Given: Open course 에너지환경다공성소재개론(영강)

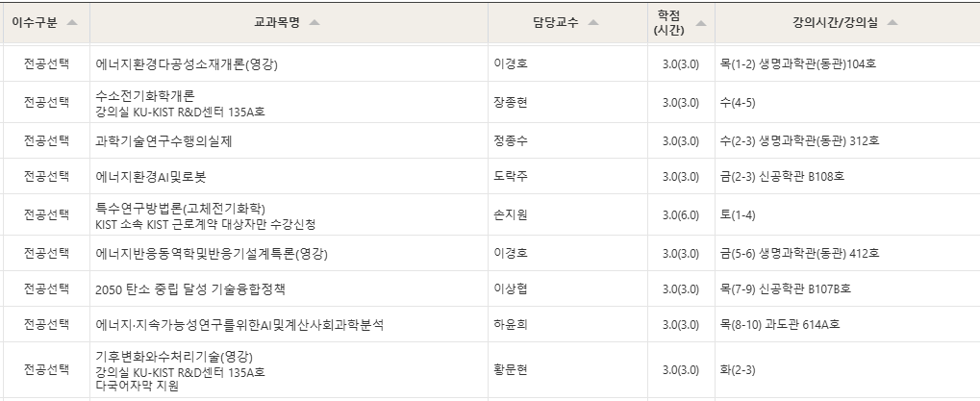Looking at the screenshot, I should (x=187, y=63).
